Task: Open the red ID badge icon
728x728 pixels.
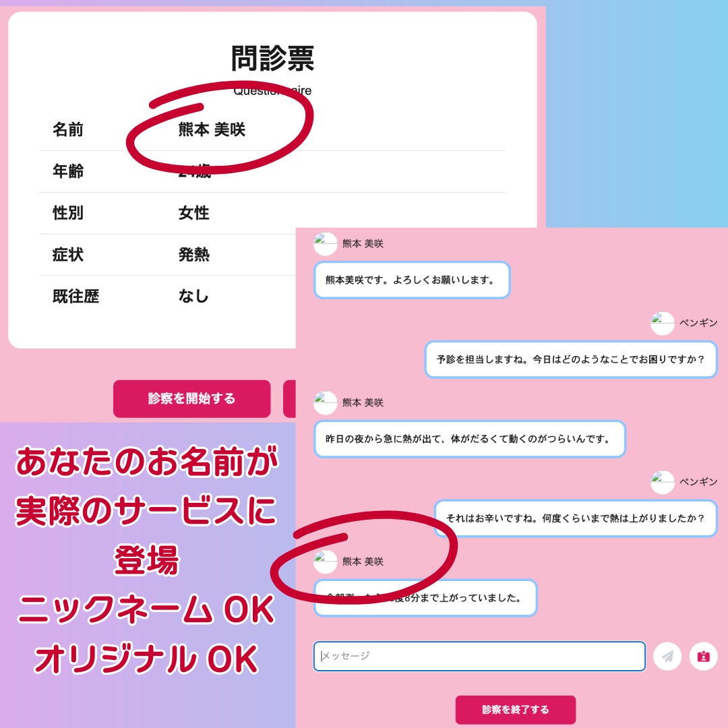Action: (x=703, y=656)
